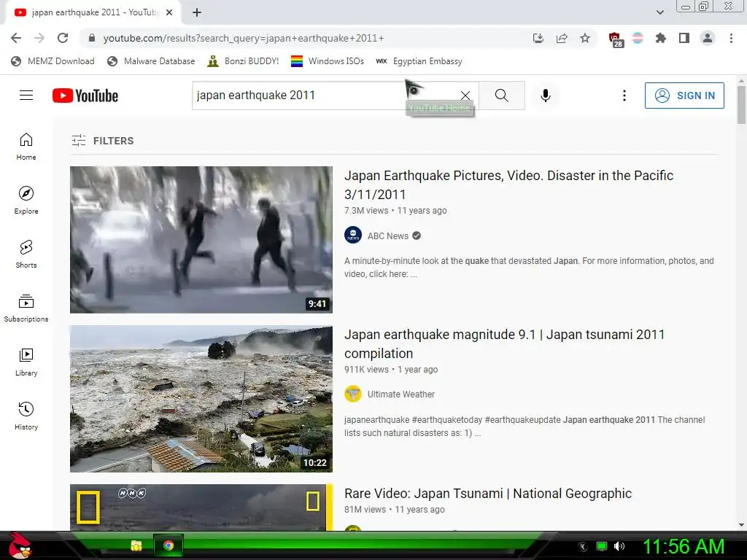Click the speaker volume tray icon
The height and width of the screenshot is (560, 747).
coord(619,546)
